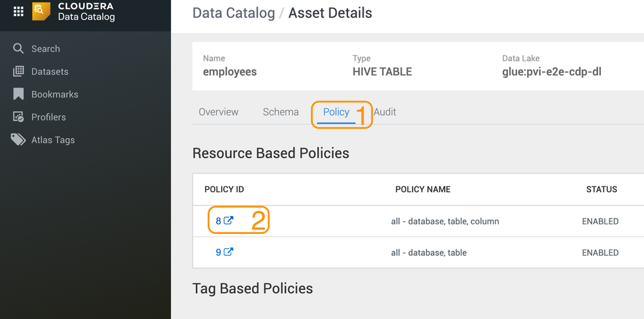Screen dimensions: 644x319
Task: Click the POLICY NAME column header
Action: [x=422, y=189]
